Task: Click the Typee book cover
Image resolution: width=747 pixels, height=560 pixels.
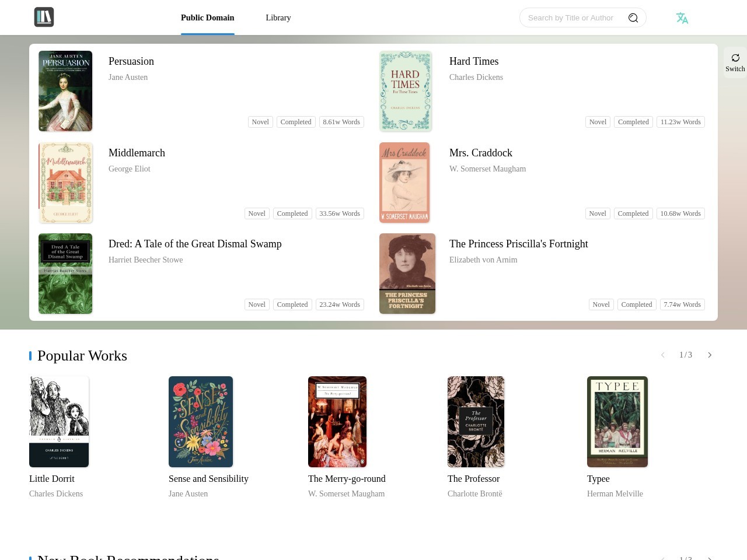Action: pyautogui.click(x=617, y=422)
